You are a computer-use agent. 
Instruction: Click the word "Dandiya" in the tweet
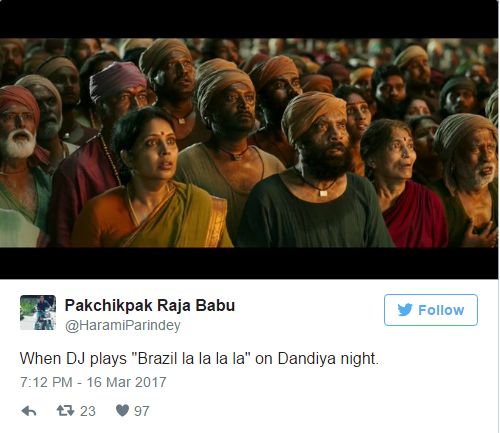pyautogui.click(x=307, y=359)
